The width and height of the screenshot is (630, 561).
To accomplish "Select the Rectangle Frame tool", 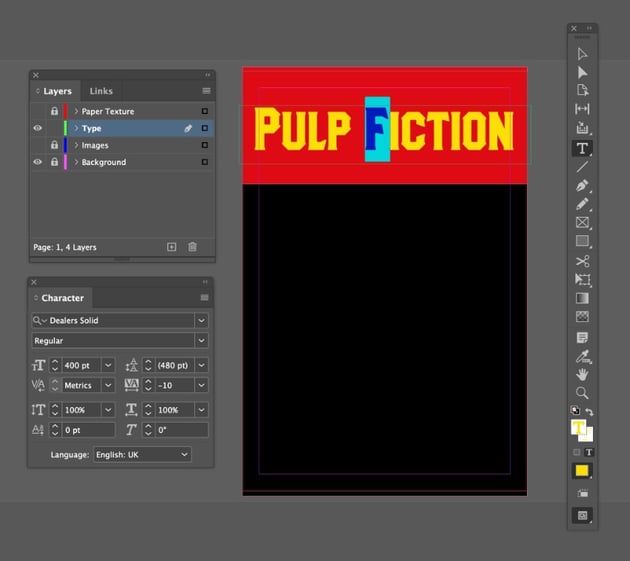I will tap(582, 222).
